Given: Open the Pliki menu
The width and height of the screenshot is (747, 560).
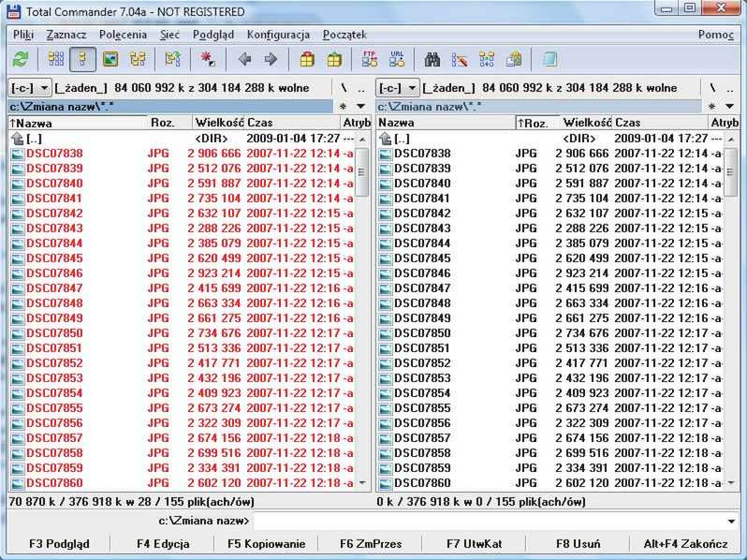Looking at the screenshot, I should point(23,35).
